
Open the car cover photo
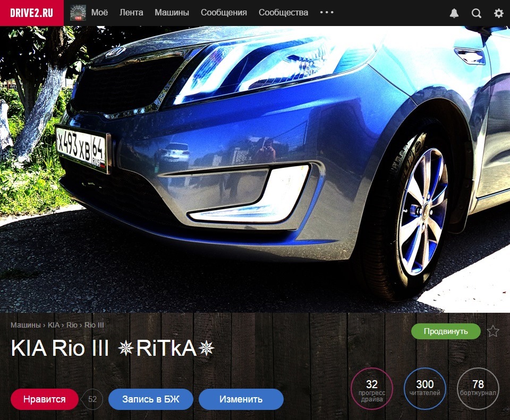pyautogui.click(x=255, y=169)
